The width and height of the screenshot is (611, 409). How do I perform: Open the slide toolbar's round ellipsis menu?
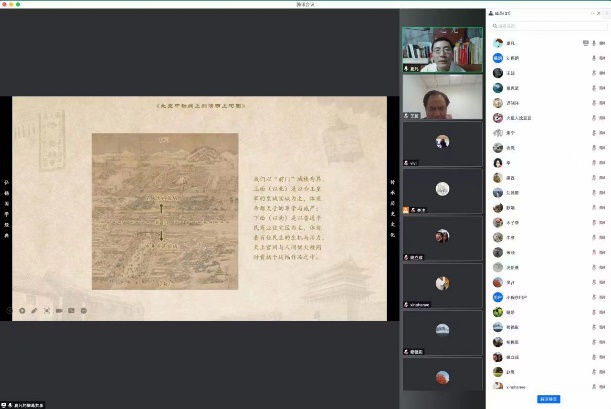(85, 310)
